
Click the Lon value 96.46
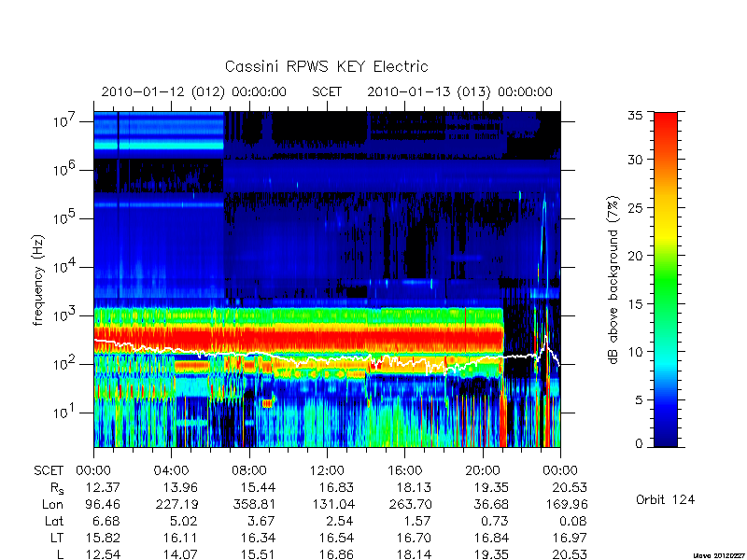pyautogui.click(x=103, y=504)
